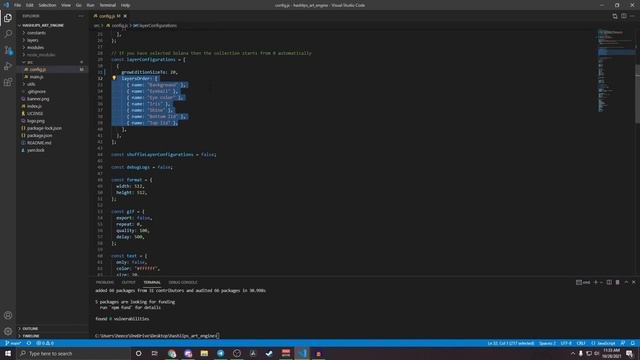This screenshot has width=640, height=360.
Task: Select the Terminal panel tab
Action: [152, 282]
